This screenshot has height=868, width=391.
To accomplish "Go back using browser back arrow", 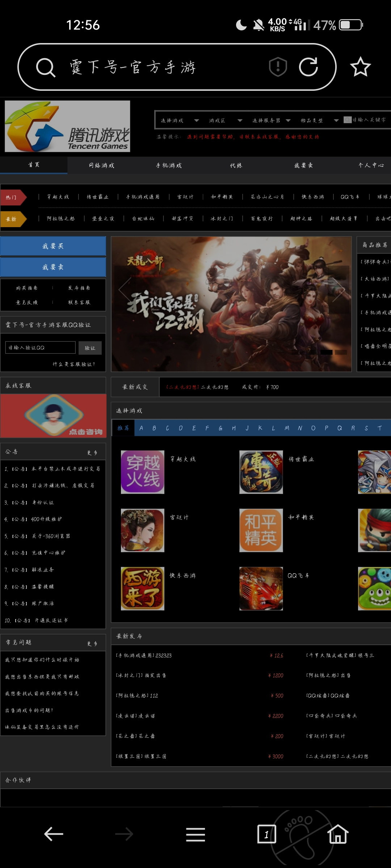I will point(54,834).
